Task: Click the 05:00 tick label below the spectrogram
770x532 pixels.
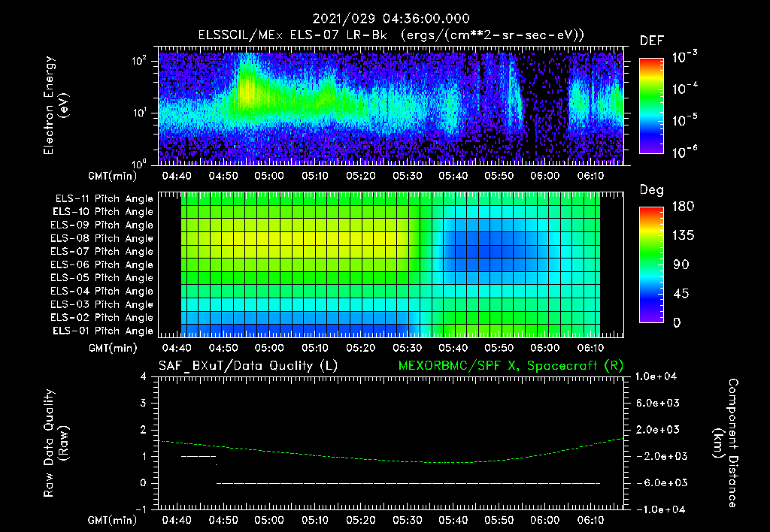Action: coord(268,176)
